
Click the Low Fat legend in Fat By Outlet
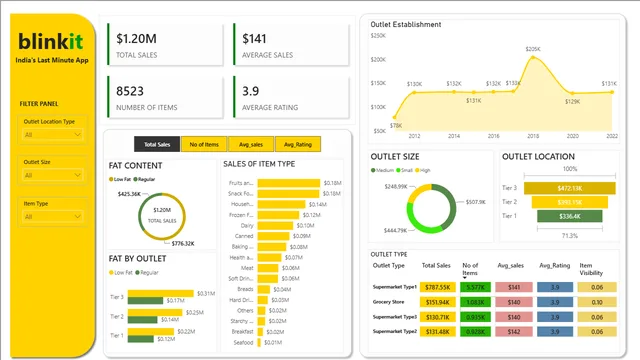121,272
